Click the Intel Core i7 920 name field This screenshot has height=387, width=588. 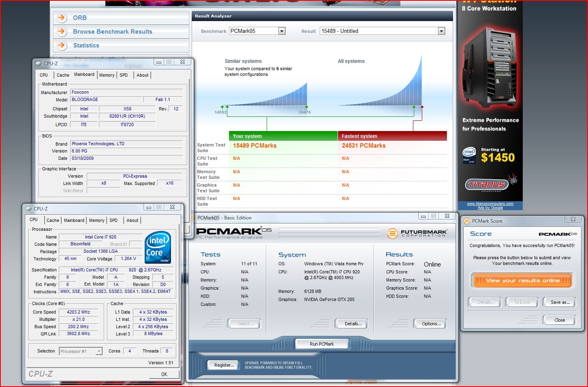(100, 237)
